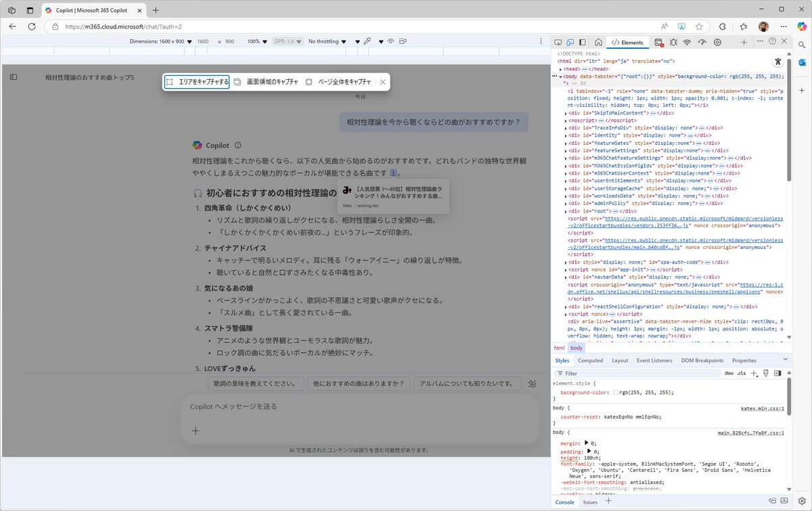This screenshot has height=511, width=812.
Task: Open the 100% zoom dropdown
Action: click(257, 41)
